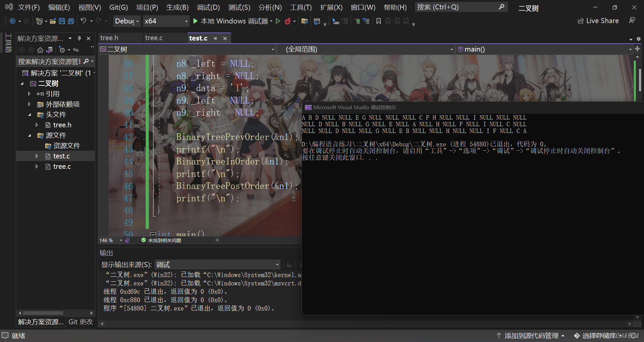
Task: Collapse the 头文件 folder node
Action: coord(29,115)
